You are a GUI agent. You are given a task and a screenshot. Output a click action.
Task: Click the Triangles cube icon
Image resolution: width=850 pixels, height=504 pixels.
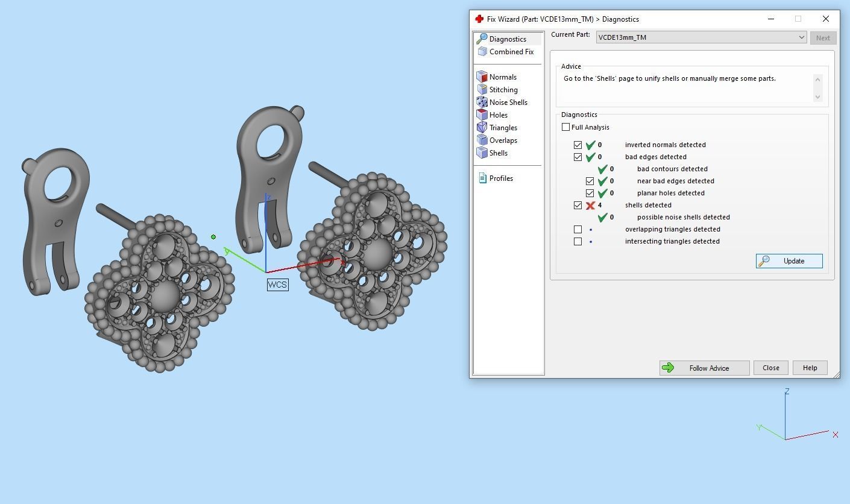[x=482, y=127]
